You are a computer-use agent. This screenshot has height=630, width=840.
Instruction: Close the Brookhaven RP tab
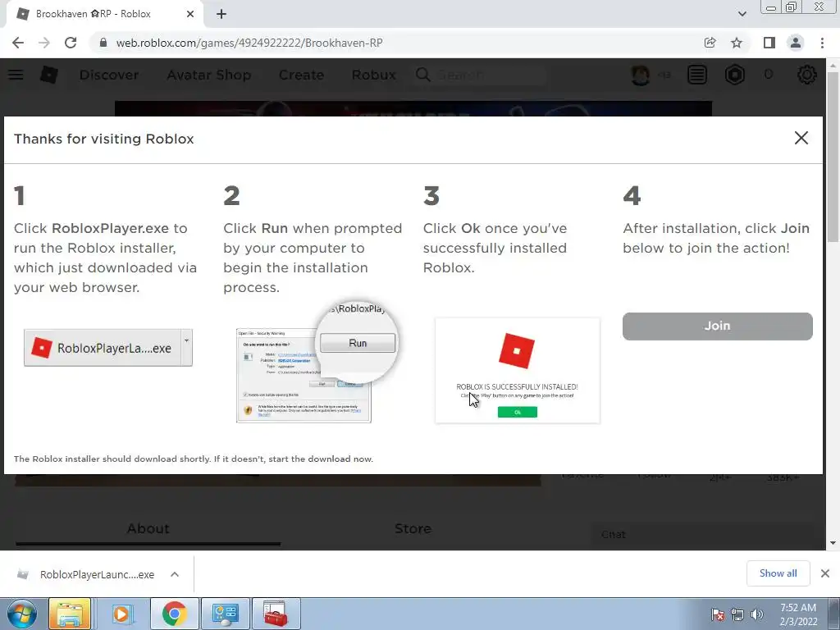pyautogui.click(x=190, y=14)
